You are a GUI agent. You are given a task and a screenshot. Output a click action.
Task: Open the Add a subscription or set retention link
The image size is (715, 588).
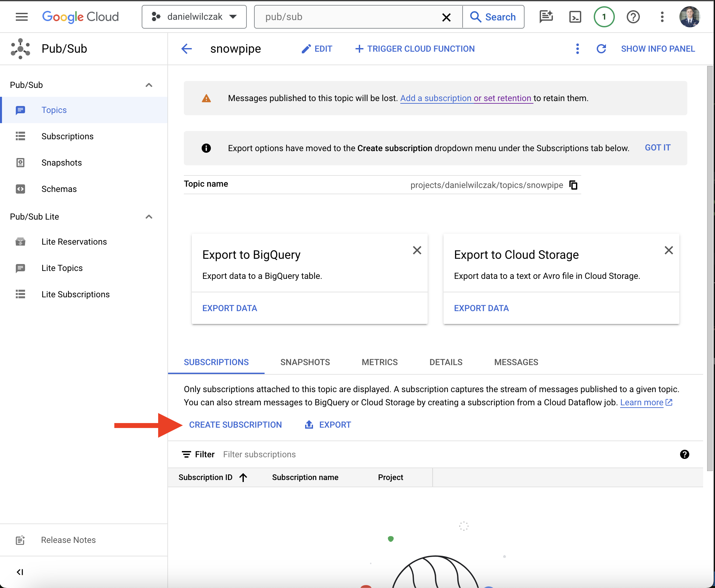click(x=467, y=98)
